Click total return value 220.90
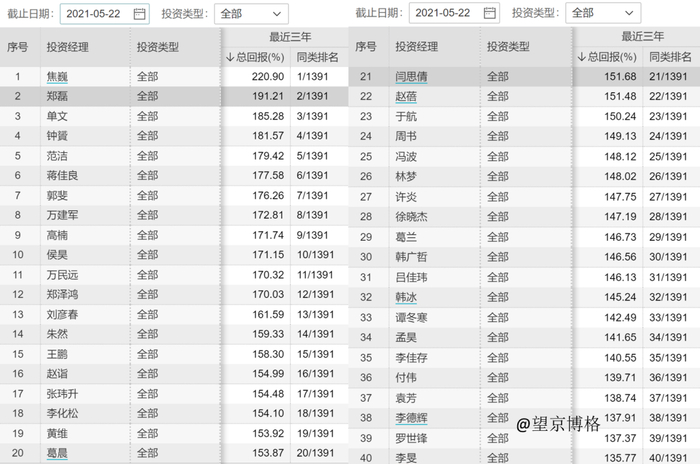This screenshot has height=464, width=700. pyautogui.click(x=268, y=76)
